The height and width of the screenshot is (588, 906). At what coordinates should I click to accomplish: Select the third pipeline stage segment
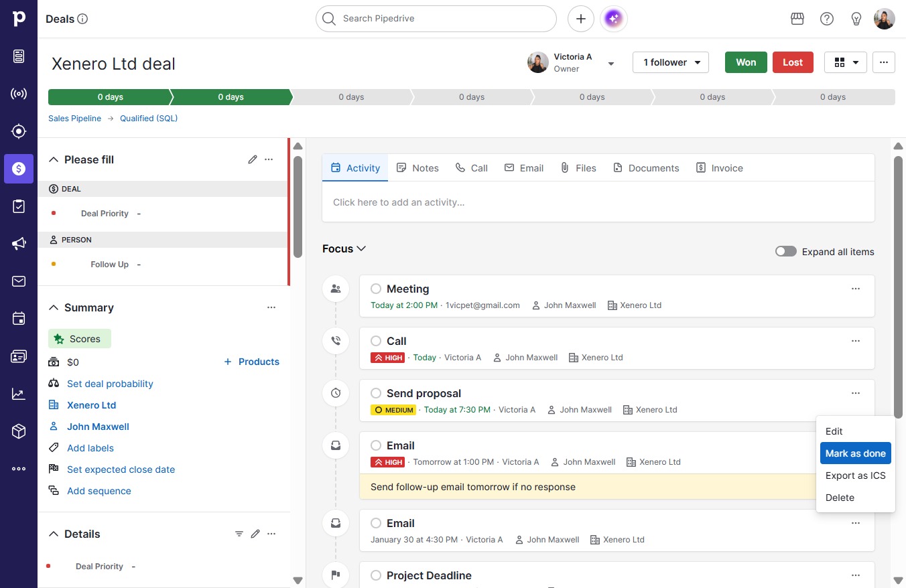pos(351,97)
